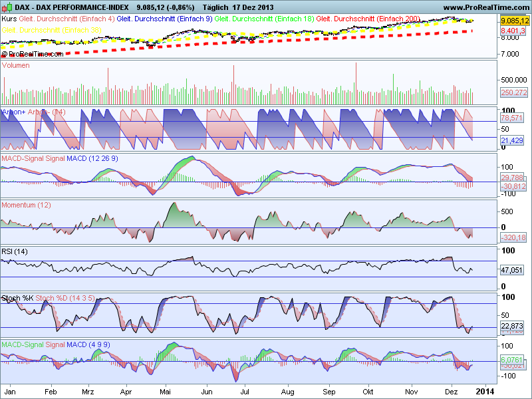Click the 21,429 Aroon value tag
Screen dimensions: 532x399
click(511, 140)
